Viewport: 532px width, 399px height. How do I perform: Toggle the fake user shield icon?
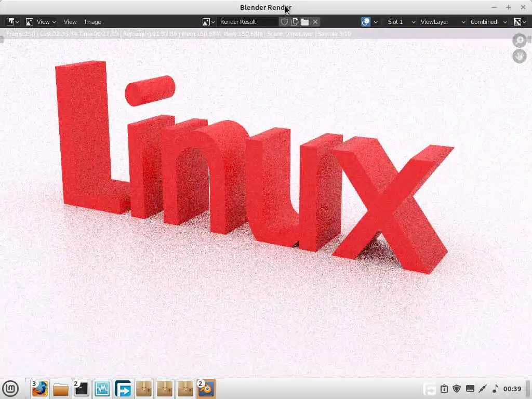coord(284,22)
